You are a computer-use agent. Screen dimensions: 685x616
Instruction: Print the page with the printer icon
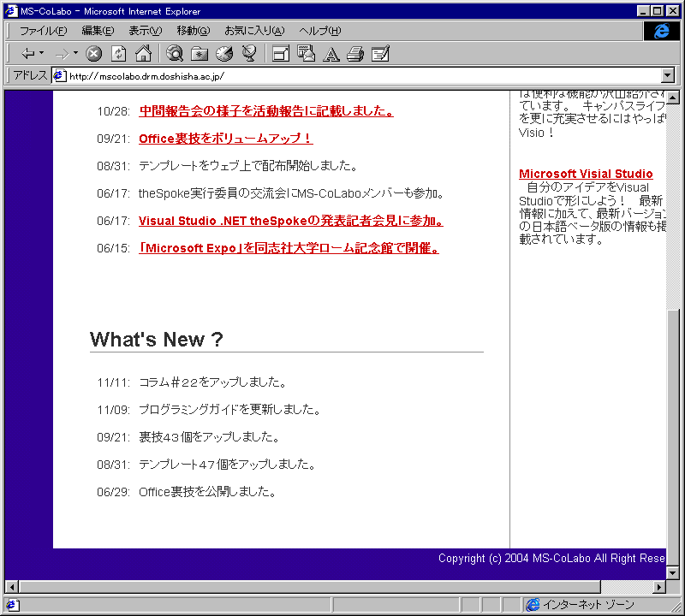(x=355, y=54)
